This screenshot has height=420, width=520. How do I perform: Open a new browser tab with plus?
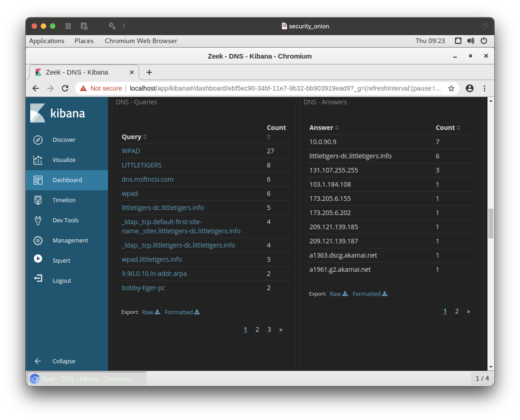pos(149,72)
